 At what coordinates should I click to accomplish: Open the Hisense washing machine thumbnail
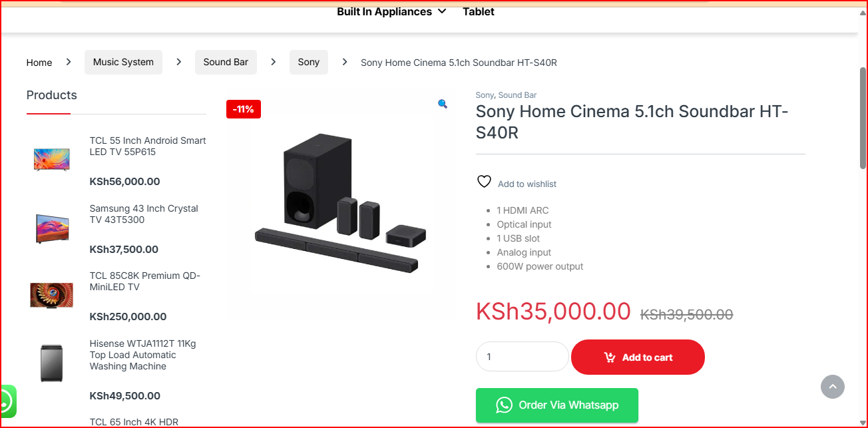51,363
